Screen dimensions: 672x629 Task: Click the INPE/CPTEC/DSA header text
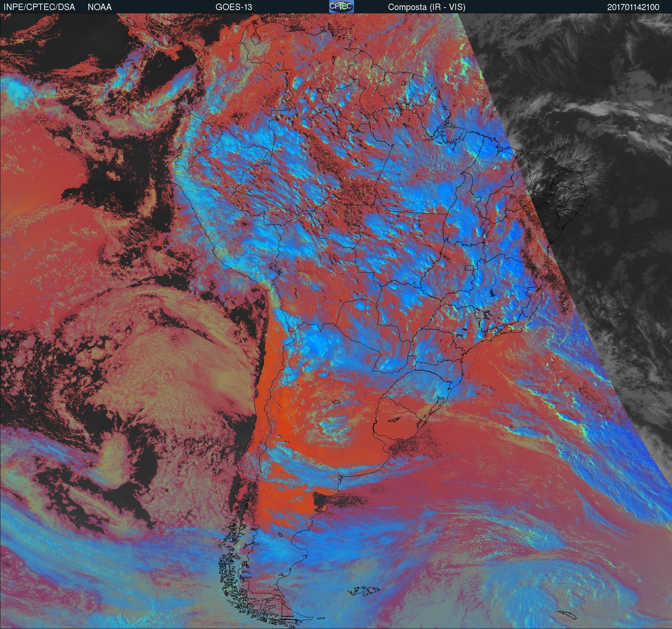coord(39,7)
